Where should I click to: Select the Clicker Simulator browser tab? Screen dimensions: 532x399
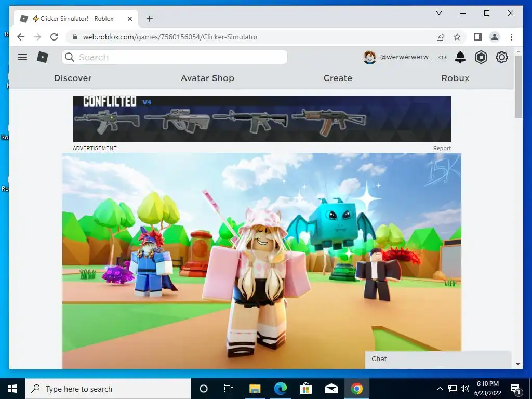click(x=76, y=19)
